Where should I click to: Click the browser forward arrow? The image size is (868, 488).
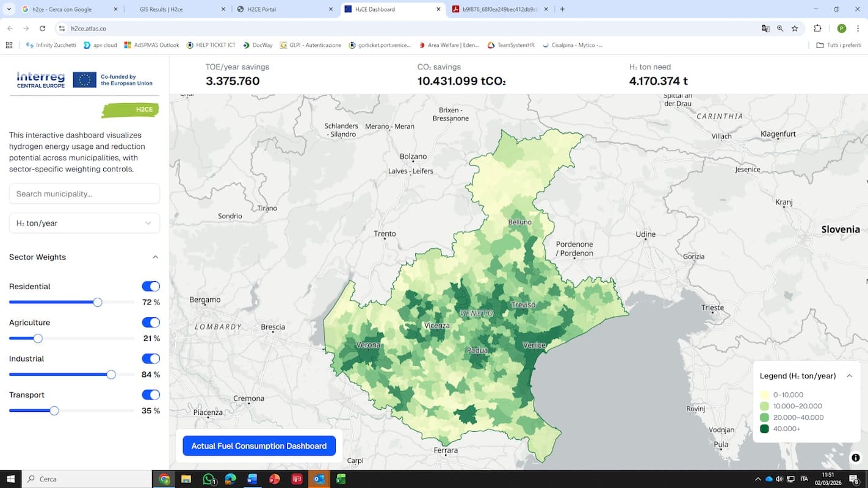tap(26, 28)
